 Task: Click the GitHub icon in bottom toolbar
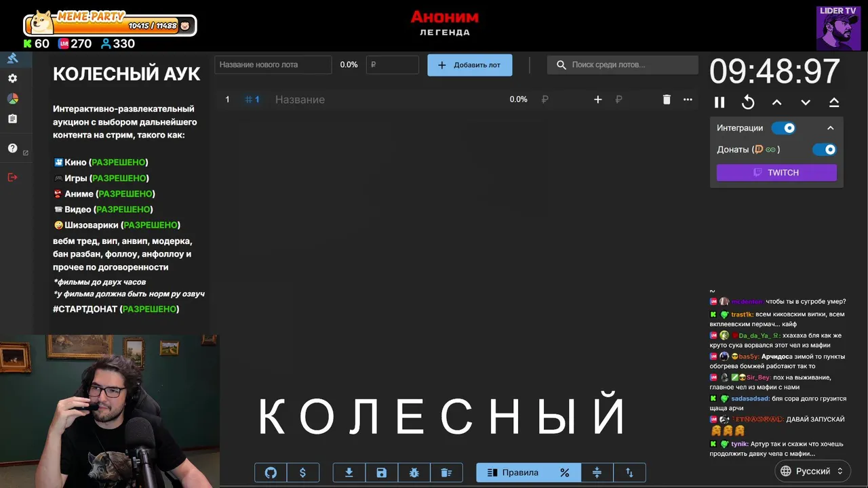click(x=271, y=472)
